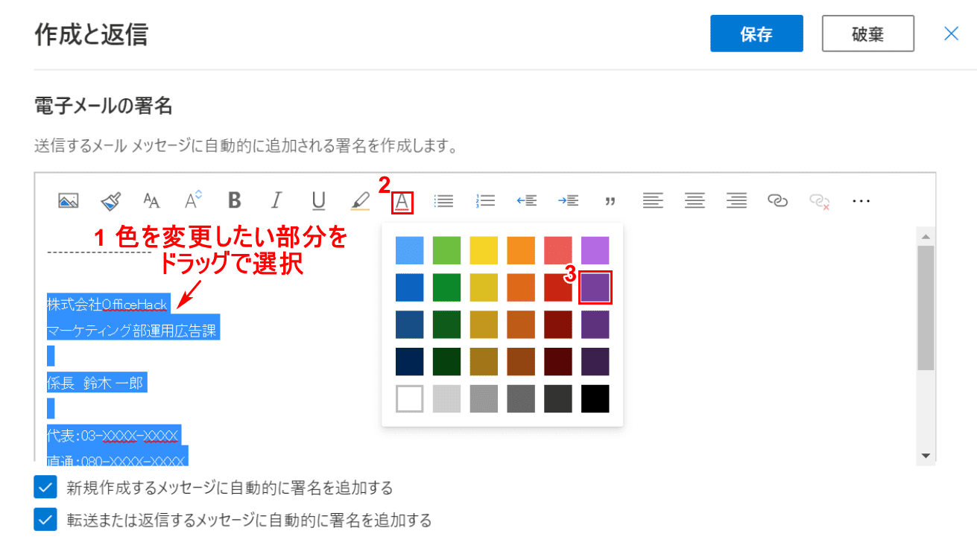Toggle italic formatting

(276, 200)
